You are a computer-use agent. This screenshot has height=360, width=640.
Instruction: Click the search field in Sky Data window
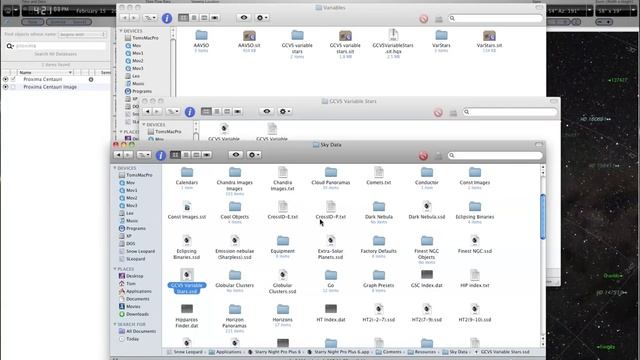[495, 155]
